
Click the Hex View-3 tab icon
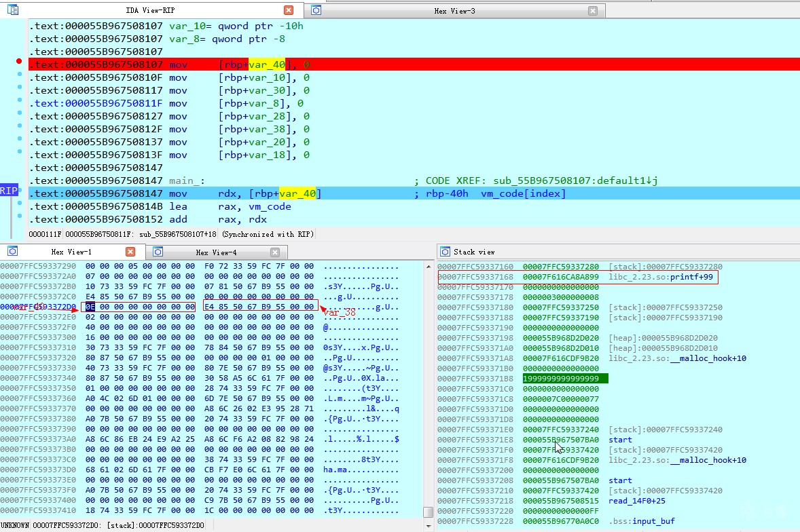(x=316, y=10)
